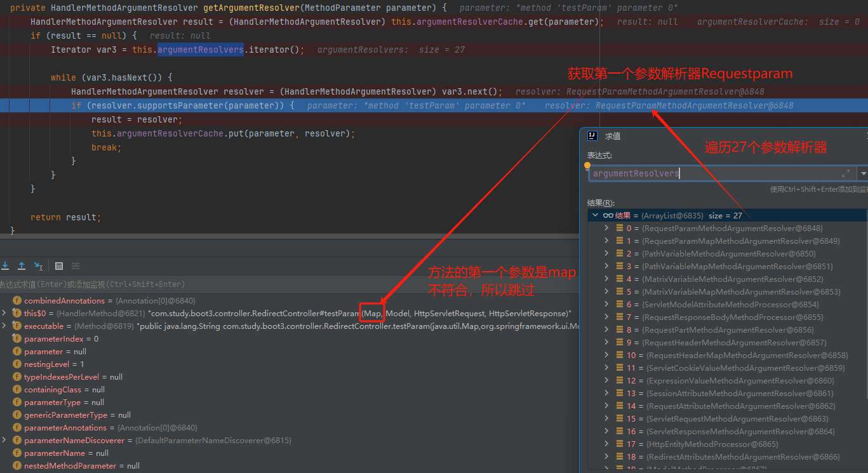Expand the executable Method@6819 variable
Image resolution: width=868 pixels, height=473 pixels.
tap(4, 326)
